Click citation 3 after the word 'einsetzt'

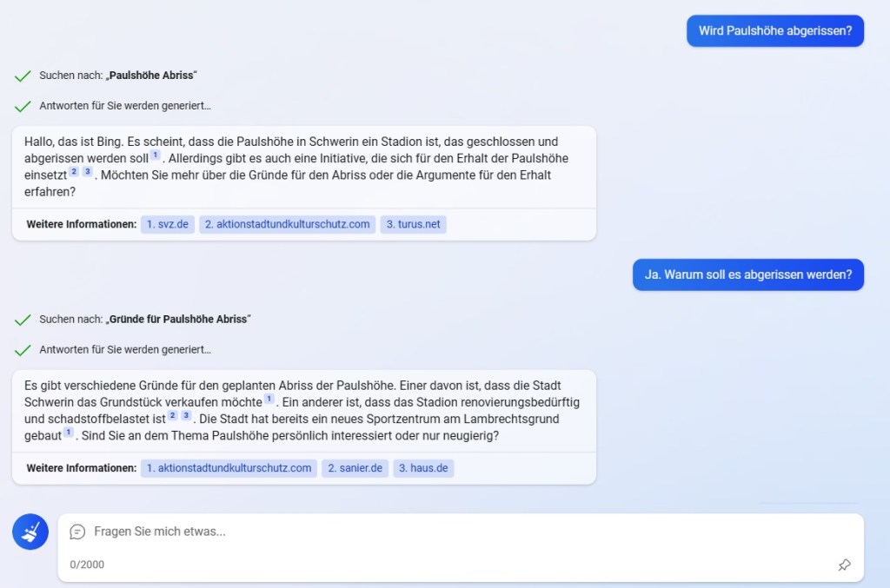(87, 172)
